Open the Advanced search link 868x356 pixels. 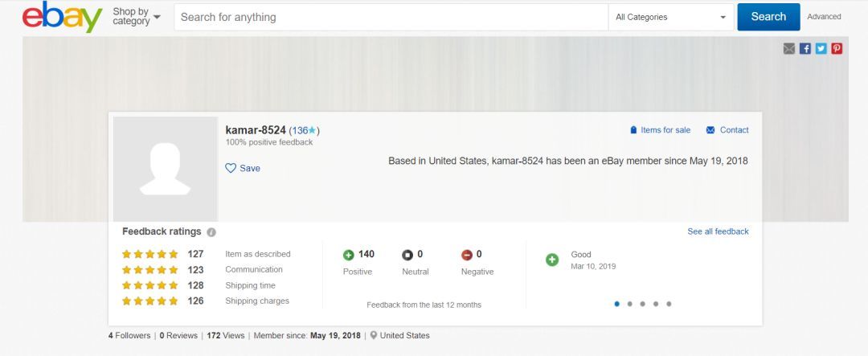824,17
